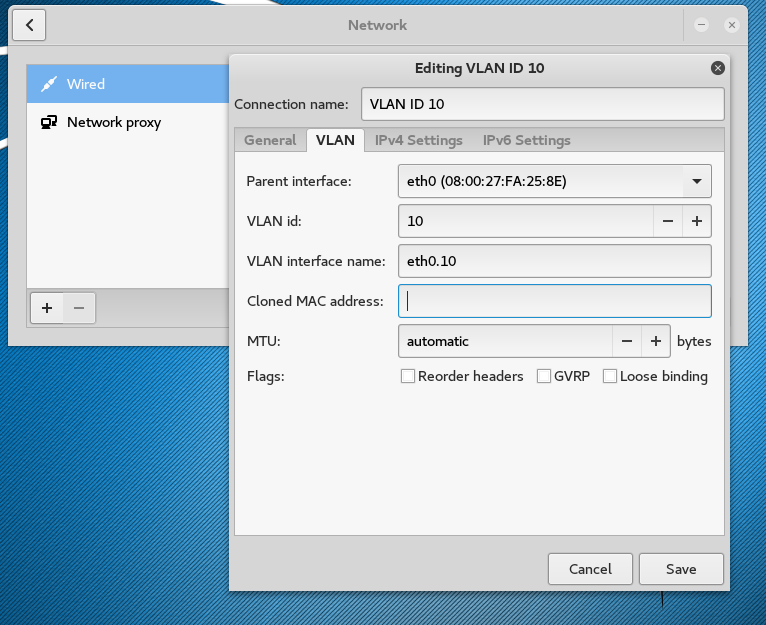Edit the Connection name field
The width and height of the screenshot is (766, 625).
[543, 104]
